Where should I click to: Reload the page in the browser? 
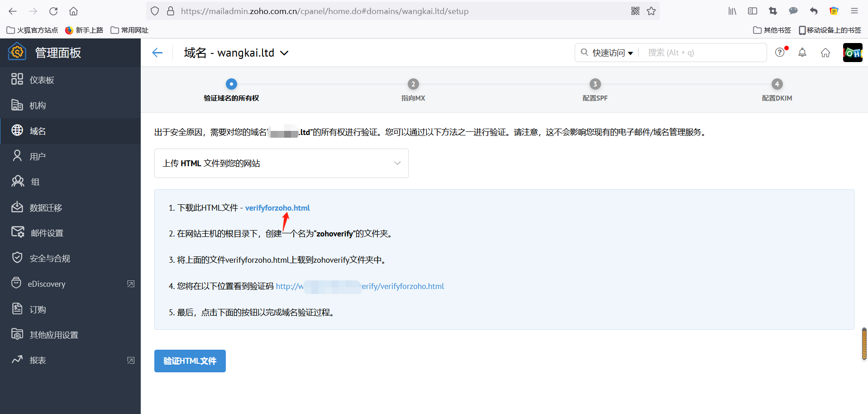pyautogui.click(x=53, y=11)
